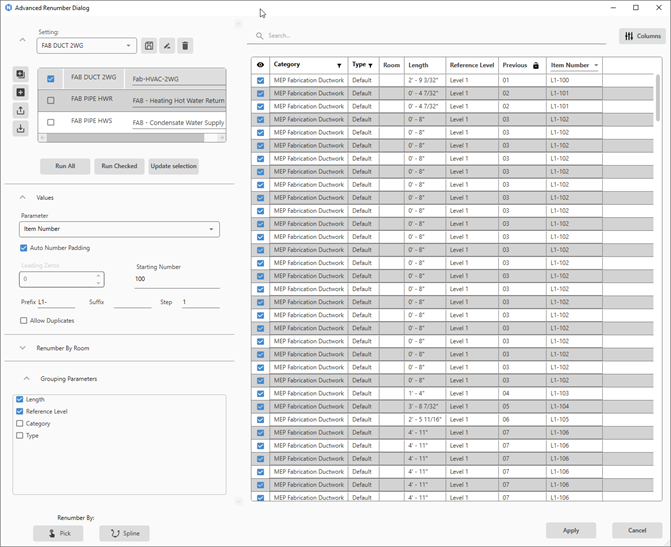Click the 3' - 8 7/32" length cell
Screen dimensions: 671x547
point(425,406)
